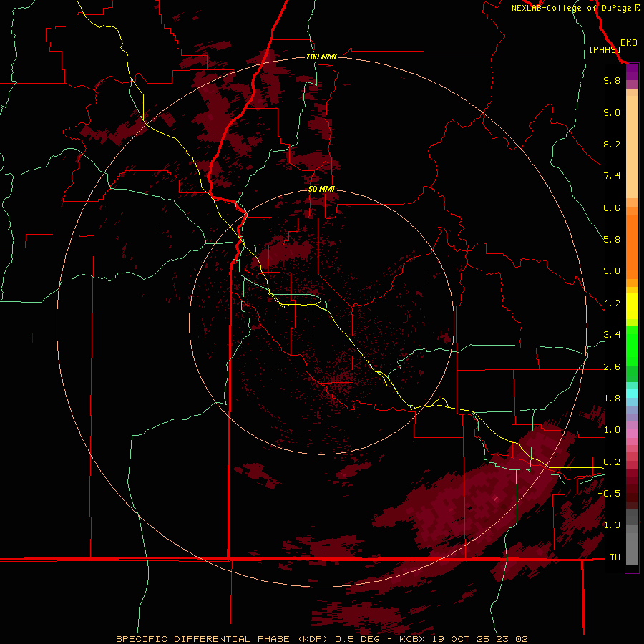Click the 100 NMI range ring label
644x644 pixels.
tap(321, 57)
